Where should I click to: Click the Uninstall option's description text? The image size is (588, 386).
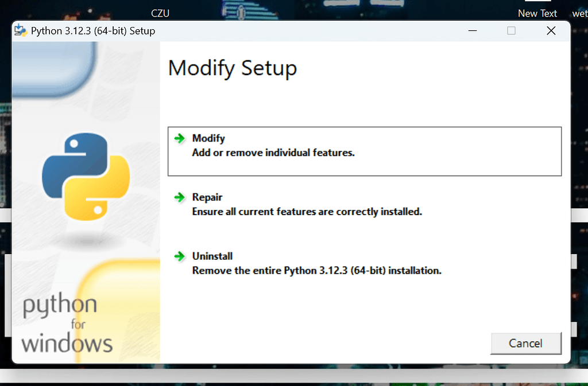coord(316,270)
